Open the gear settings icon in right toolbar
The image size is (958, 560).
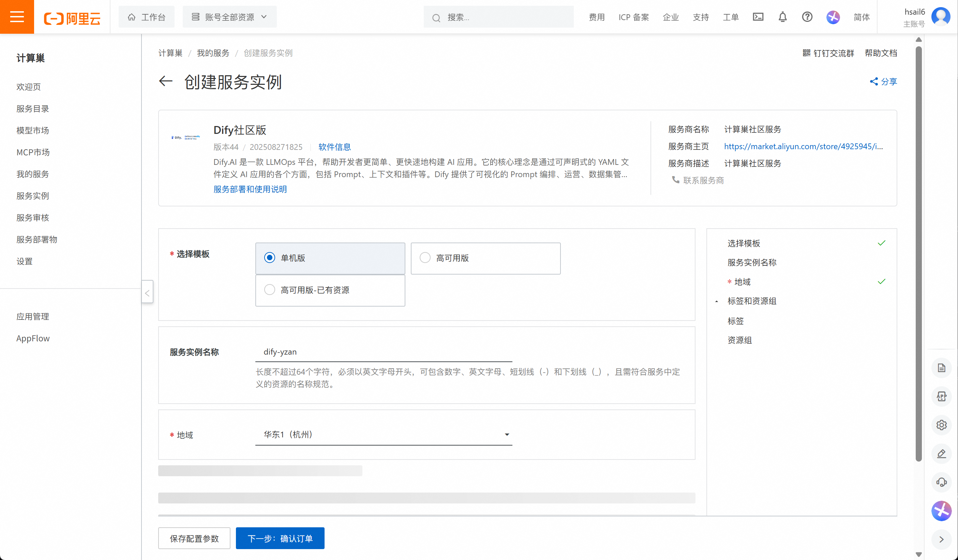[941, 425]
